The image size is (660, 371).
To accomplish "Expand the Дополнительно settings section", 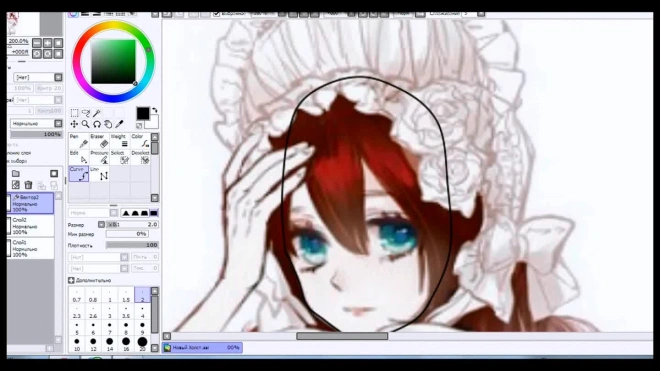I will click(89, 280).
